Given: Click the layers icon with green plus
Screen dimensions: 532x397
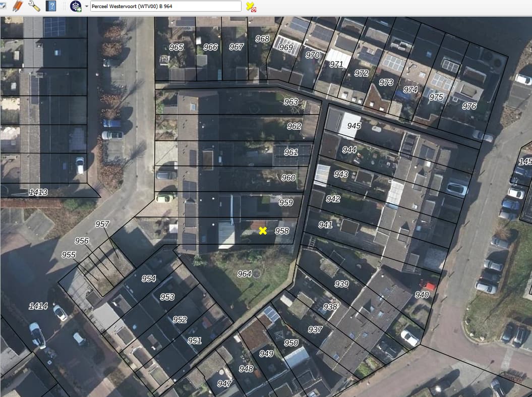Looking at the screenshot, I should tap(76, 6).
